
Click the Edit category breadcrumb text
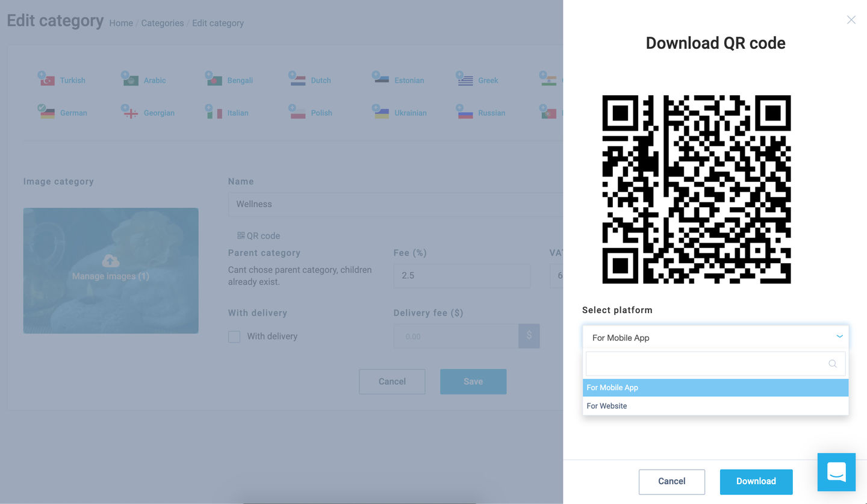coord(218,23)
